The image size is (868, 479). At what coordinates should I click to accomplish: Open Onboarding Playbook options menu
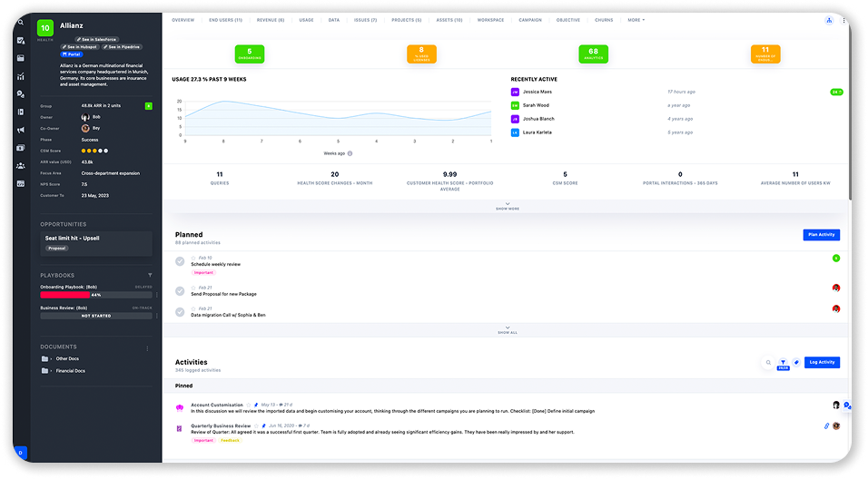coord(157,295)
